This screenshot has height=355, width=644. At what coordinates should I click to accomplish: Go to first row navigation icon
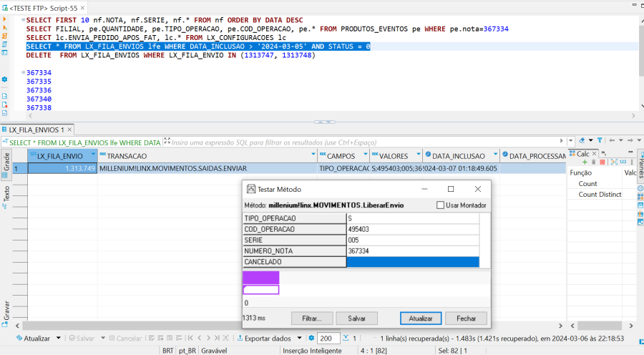tap(190, 338)
